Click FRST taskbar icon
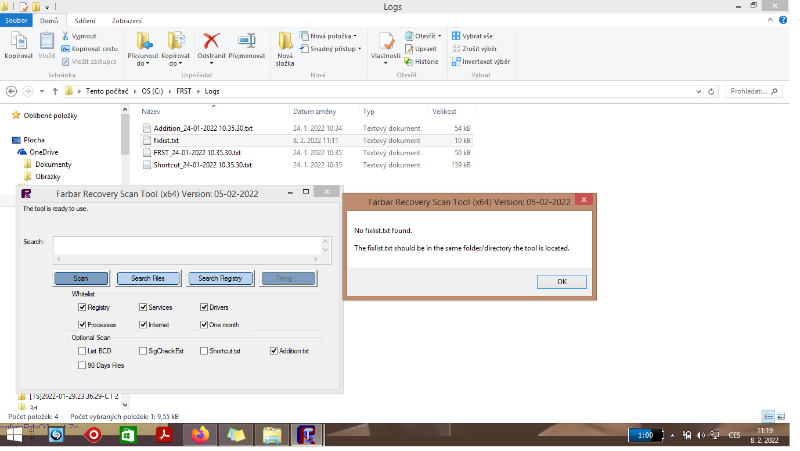Screen dimensions: 800x451 click(x=306, y=435)
